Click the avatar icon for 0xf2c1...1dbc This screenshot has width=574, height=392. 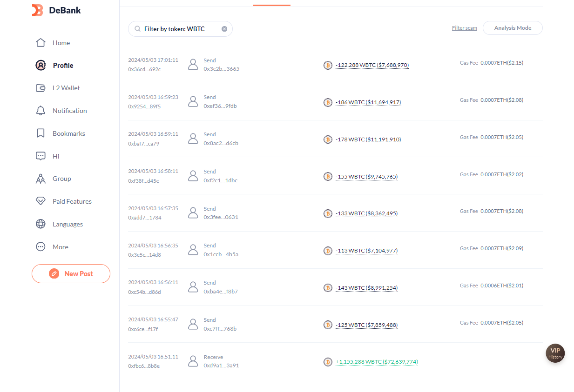(193, 176)
